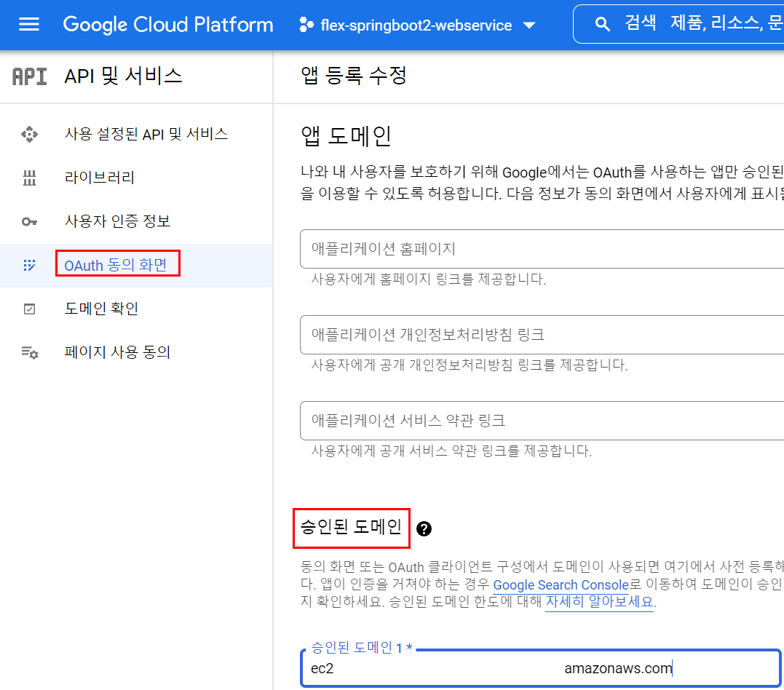The height and width of the screenshot is (690, 784).
Task: Click the key icon for credentials
Action: point(30,221)
